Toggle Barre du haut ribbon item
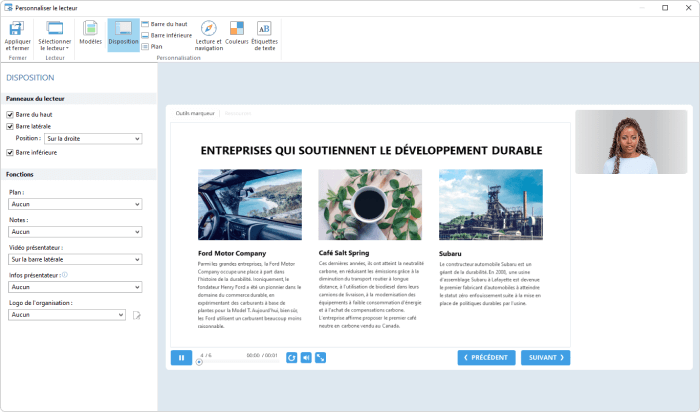The width and height of the screenshot is (700, 412). tap(164, 24)
